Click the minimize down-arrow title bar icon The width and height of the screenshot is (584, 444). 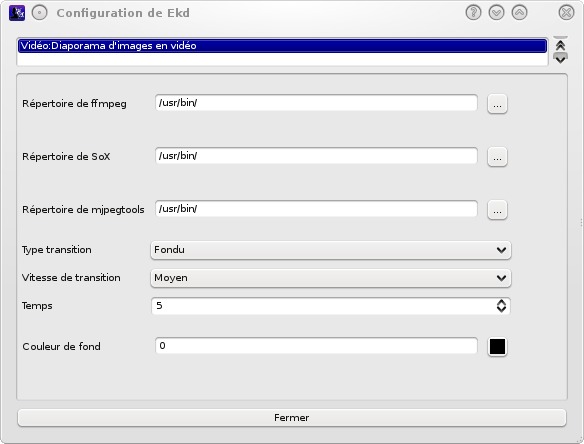tap(496, 13)
